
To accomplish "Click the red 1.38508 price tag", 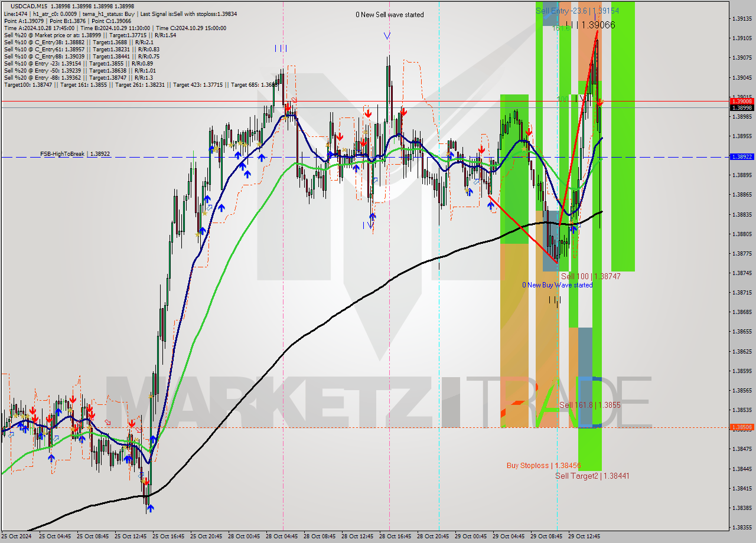I will [741, 427].
